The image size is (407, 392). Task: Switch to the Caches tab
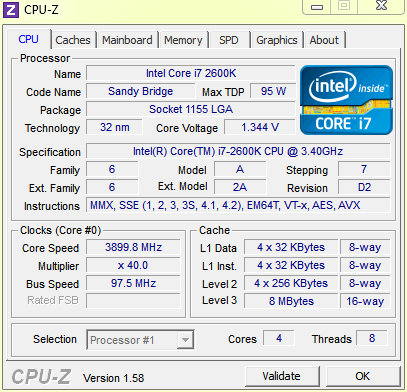point(73,40)
